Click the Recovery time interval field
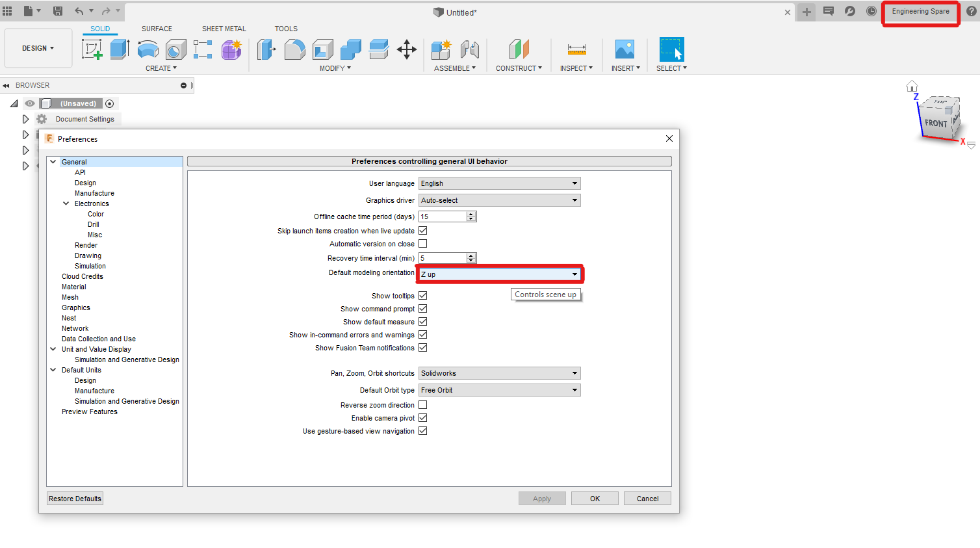 coord(443,258)
